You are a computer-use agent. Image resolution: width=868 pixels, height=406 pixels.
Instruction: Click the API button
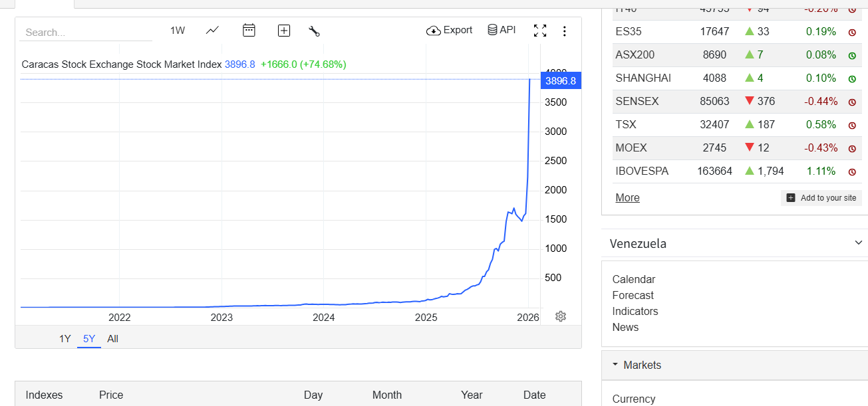(x=502, y=31)
